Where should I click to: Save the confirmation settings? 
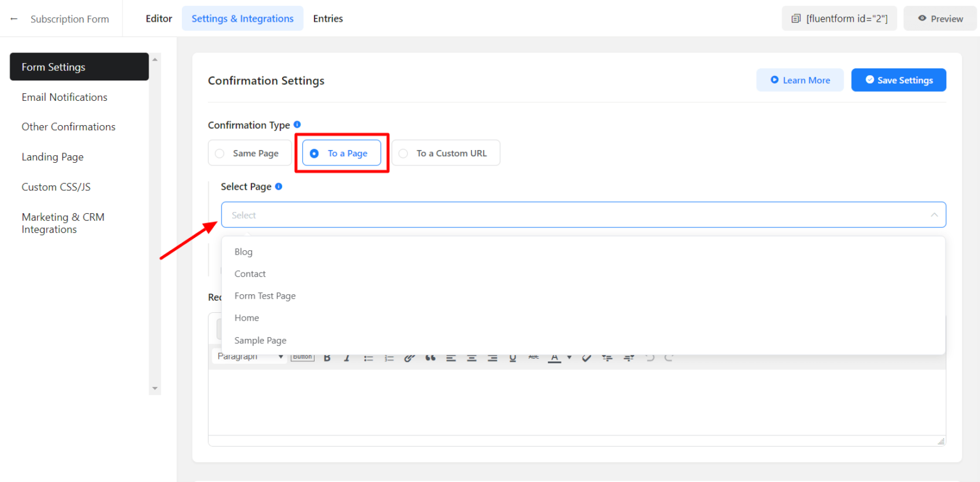898,80
